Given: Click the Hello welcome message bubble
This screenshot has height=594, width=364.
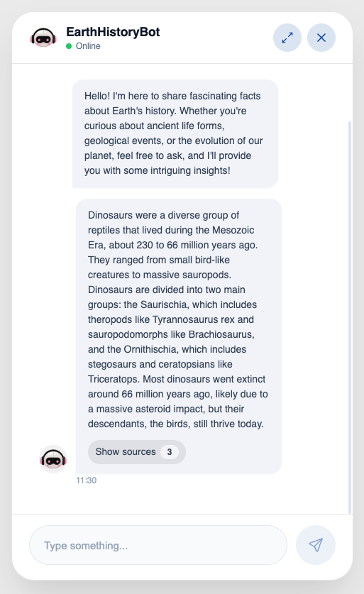Looking at the screenshot, I should click(175, 133).
